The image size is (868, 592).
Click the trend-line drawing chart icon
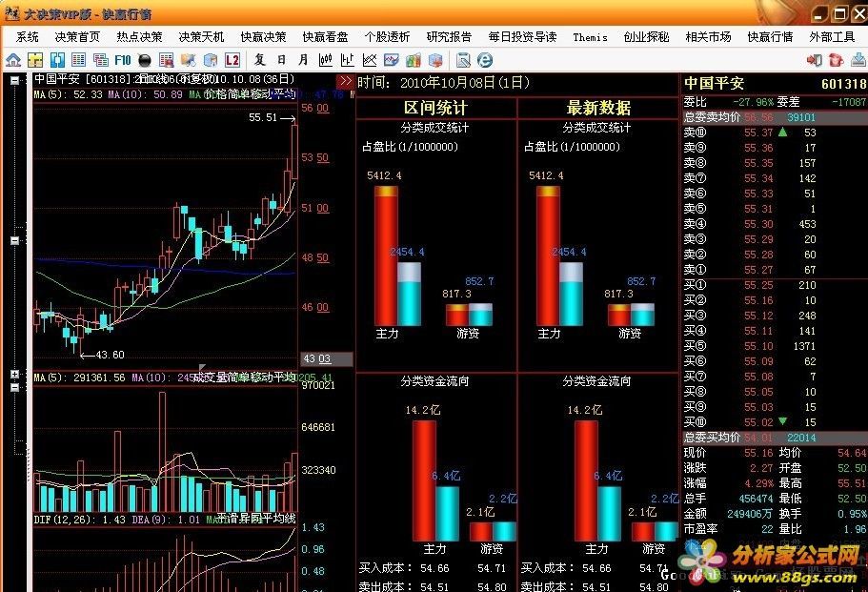(x=370, y=60)
